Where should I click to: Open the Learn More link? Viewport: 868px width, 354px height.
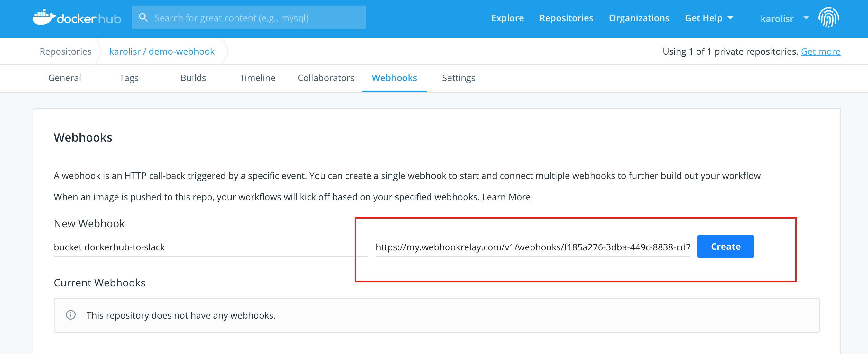tap(506, 197)
